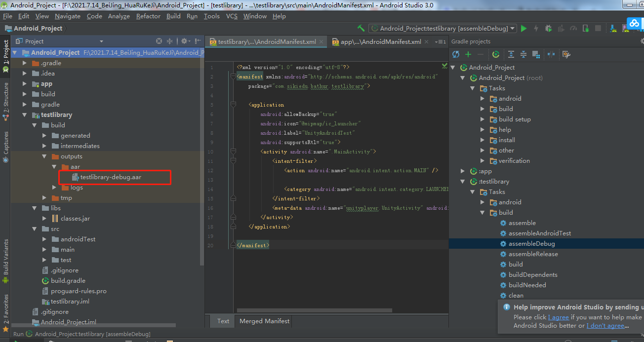Open the Project tool window side tab

5,56
